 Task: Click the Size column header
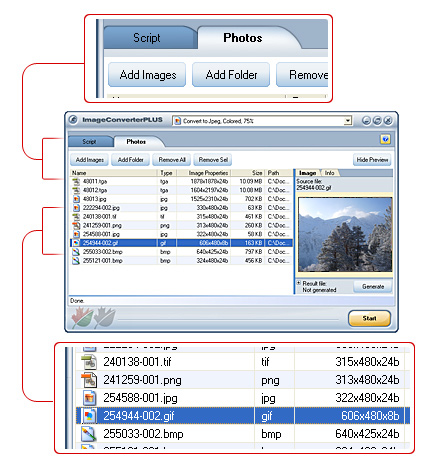(248, 173)
